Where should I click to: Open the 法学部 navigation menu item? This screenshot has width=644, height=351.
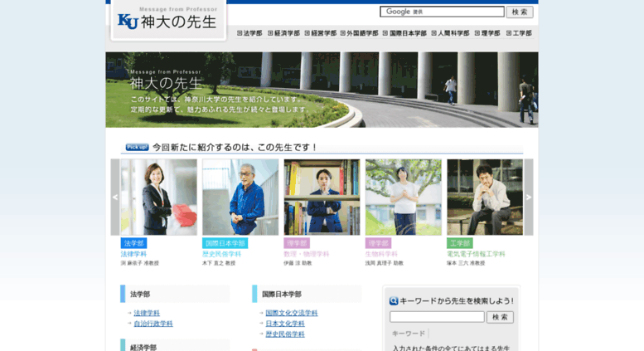click(249, 33)
